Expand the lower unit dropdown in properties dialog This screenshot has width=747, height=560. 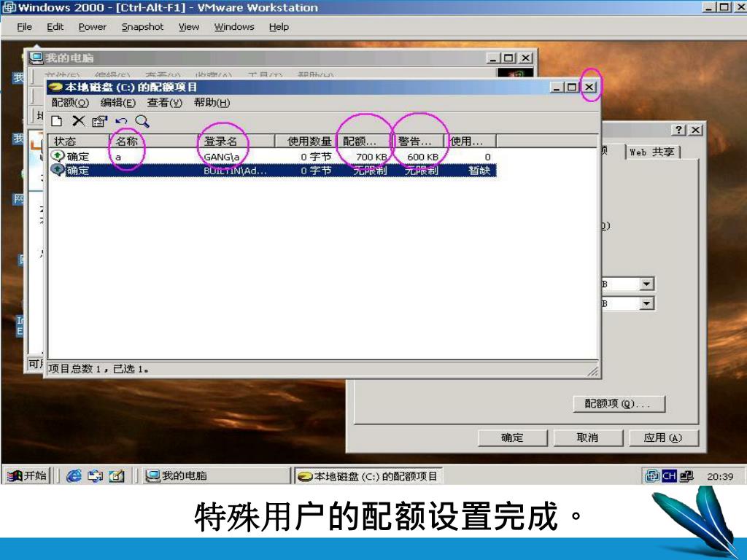(646, 303)
